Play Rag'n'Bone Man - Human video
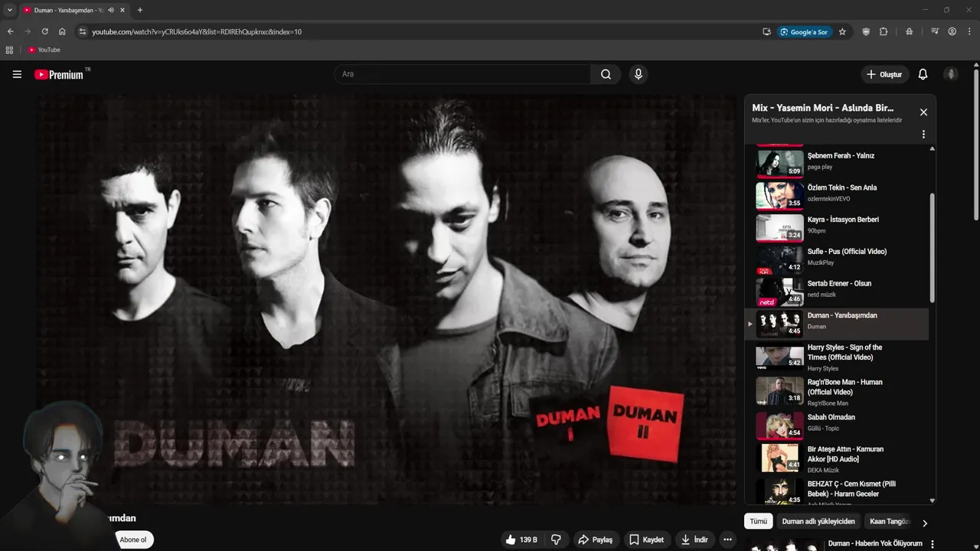The width and height of the screenshot is (980, 551). click(837, 392)
